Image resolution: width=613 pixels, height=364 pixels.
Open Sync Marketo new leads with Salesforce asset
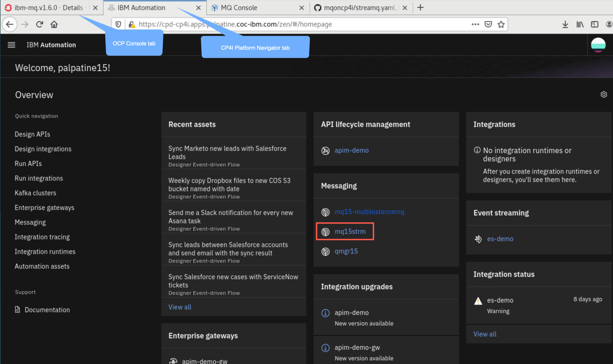point(234,153)
